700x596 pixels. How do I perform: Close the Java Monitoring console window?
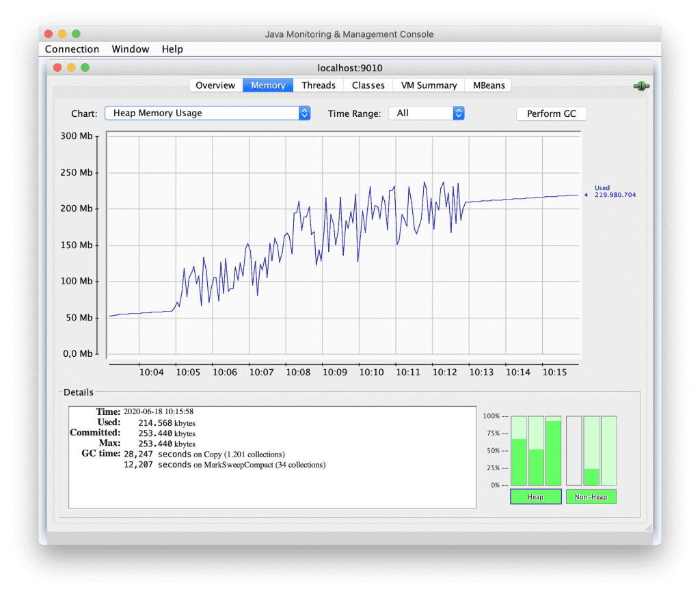click(x=49, y=34)
